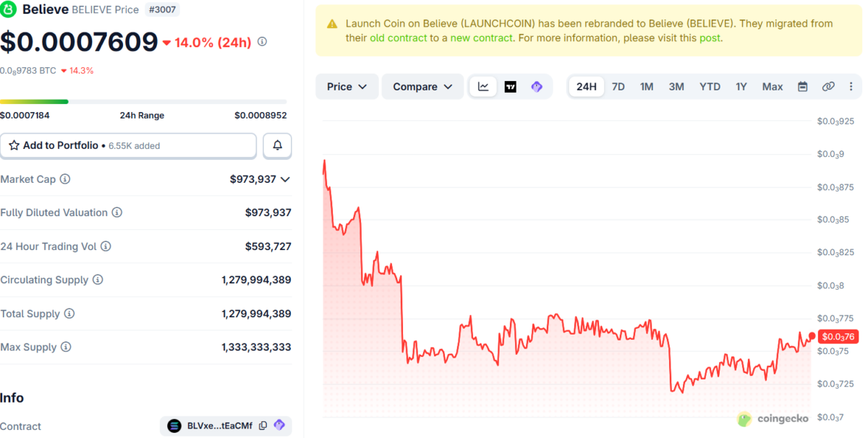Select the line chart view icon
868x438 pixels.
coord(483,87)
